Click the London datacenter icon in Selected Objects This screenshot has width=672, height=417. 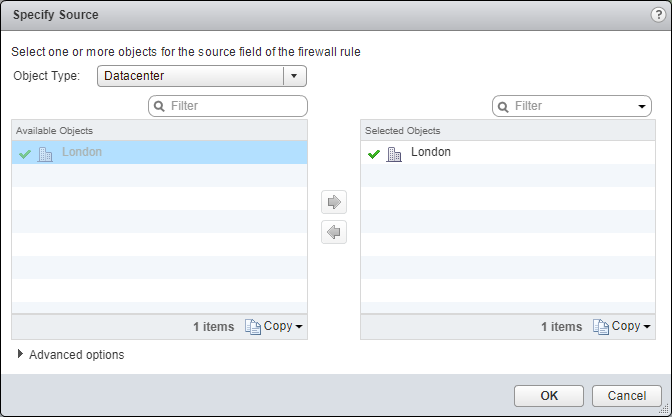pos(393,153)
